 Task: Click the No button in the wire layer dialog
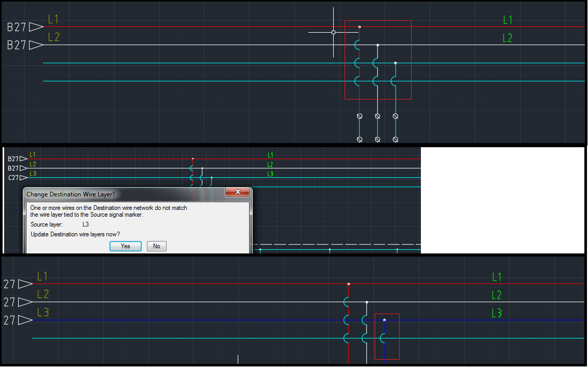pyautogui.click(x=156, y=246)
